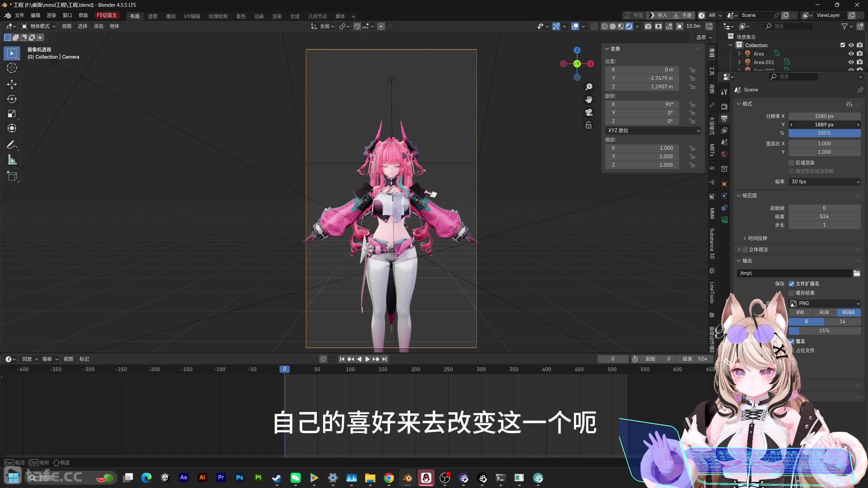Open the World properties tab icon

(x=724, y=154)
